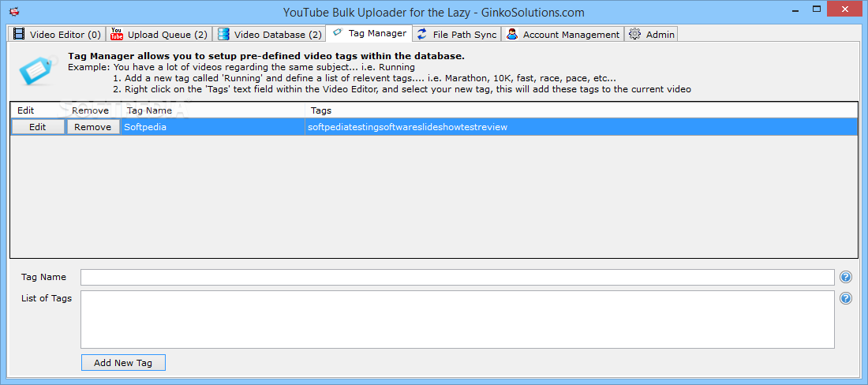
Task: Click the Edit column header
Action: pyautogui.click(x=38, y=110)
